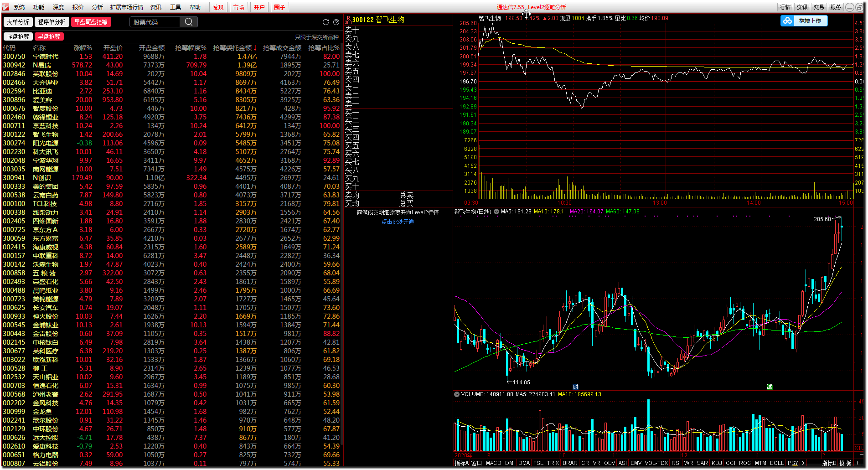Click the 市场 toolbar button
This screenshot has height=470, width=868.
click(239, 7)
